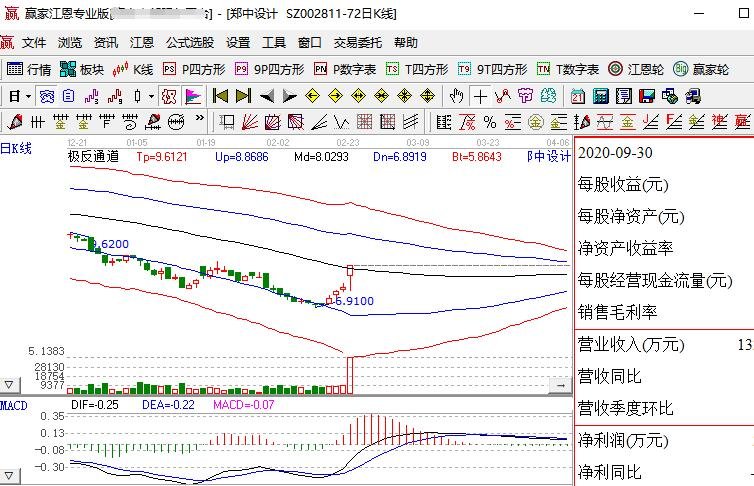Image resolution: width=754 pixels, height=486 pixels.
Task: Toggle the pink flag marker icon
Action: tap(193, 97)
